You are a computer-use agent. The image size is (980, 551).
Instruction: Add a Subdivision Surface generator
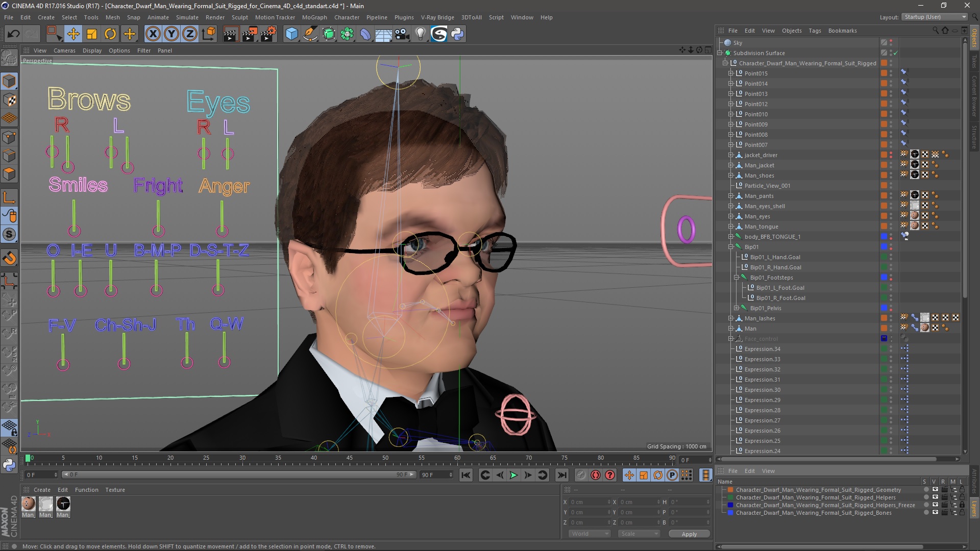(329, 34)
